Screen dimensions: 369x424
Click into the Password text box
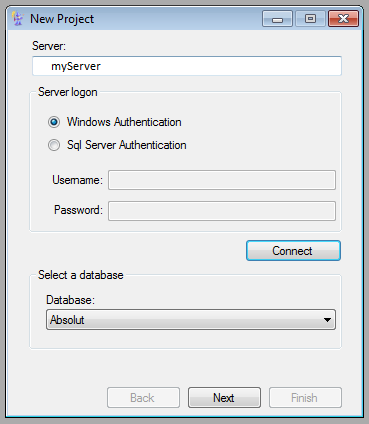coord(222,211)
